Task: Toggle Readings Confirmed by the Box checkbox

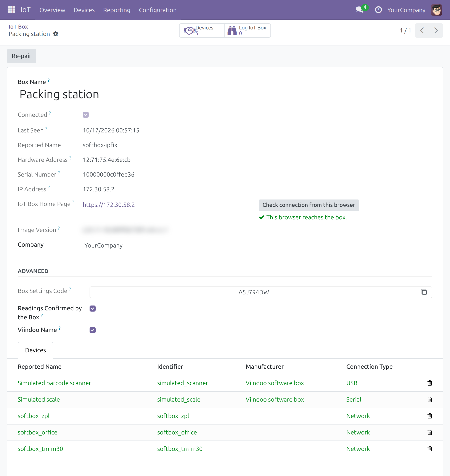Action: pyautogui.click(x=93, y=309)
